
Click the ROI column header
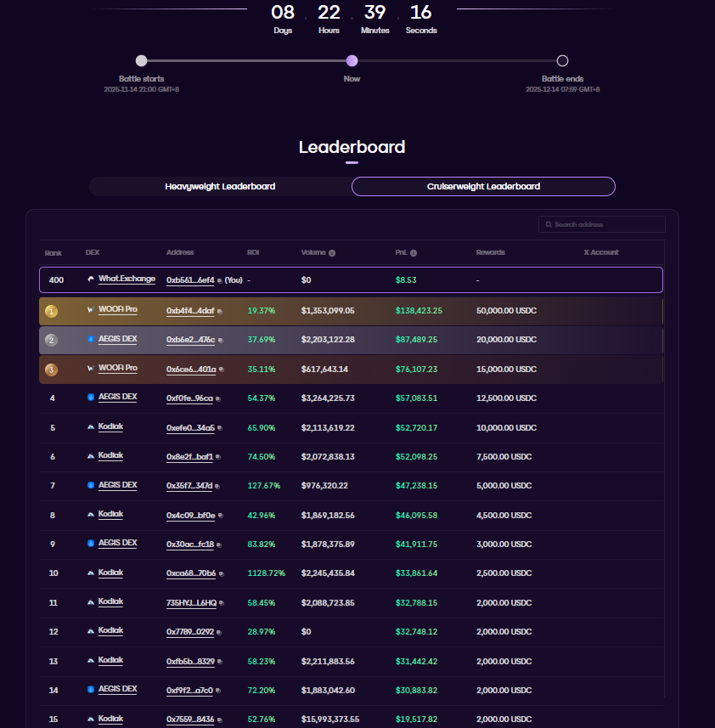(253, 252)
